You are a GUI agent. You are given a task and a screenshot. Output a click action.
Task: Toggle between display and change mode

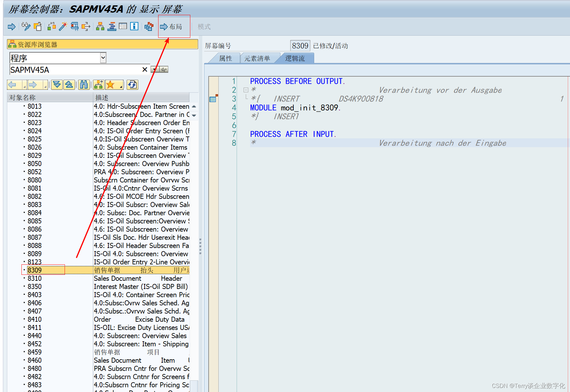[x=26, y=26]
